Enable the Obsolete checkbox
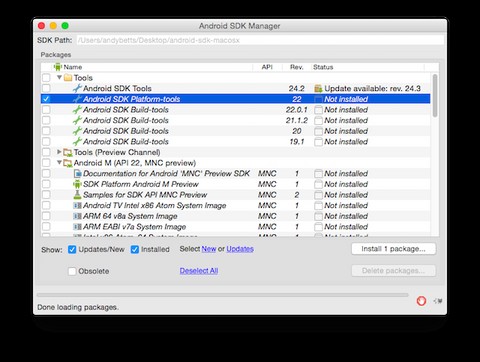The image size is (480, 362). 72,271
